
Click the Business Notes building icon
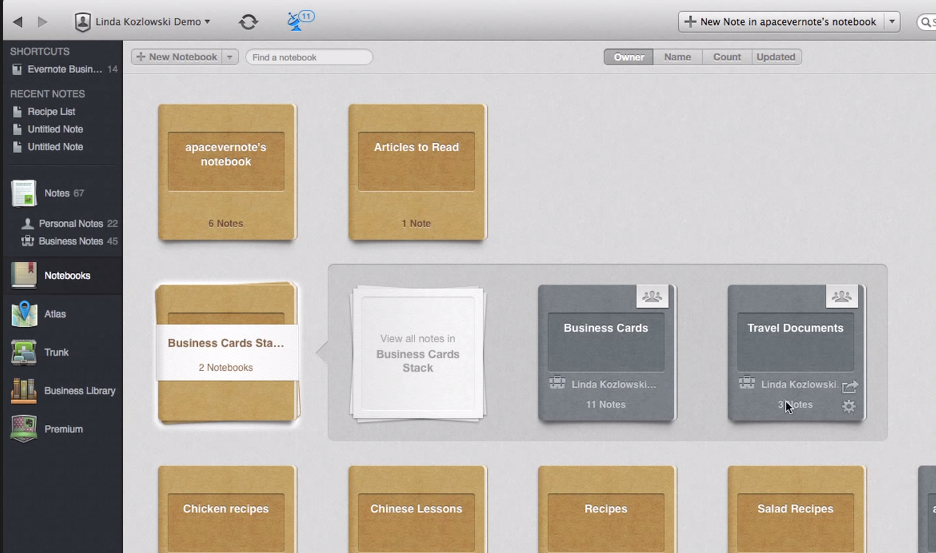(x=27, y=241)
